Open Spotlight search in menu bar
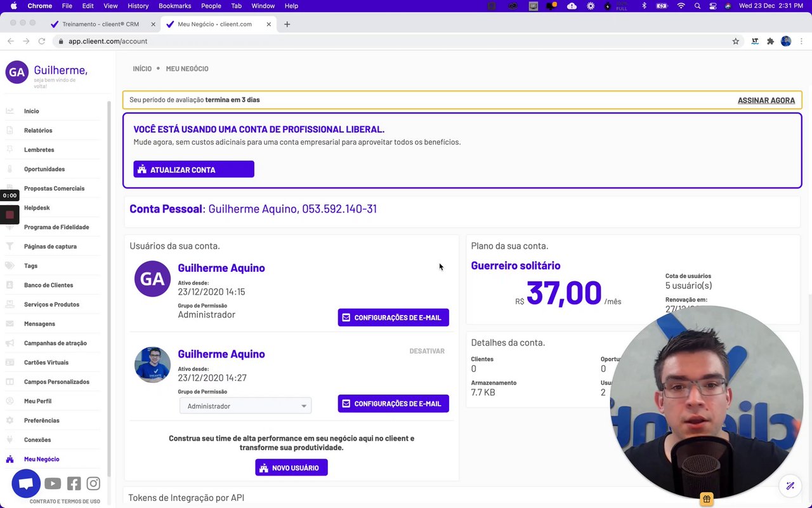812x508 pixels. [697, 6]
